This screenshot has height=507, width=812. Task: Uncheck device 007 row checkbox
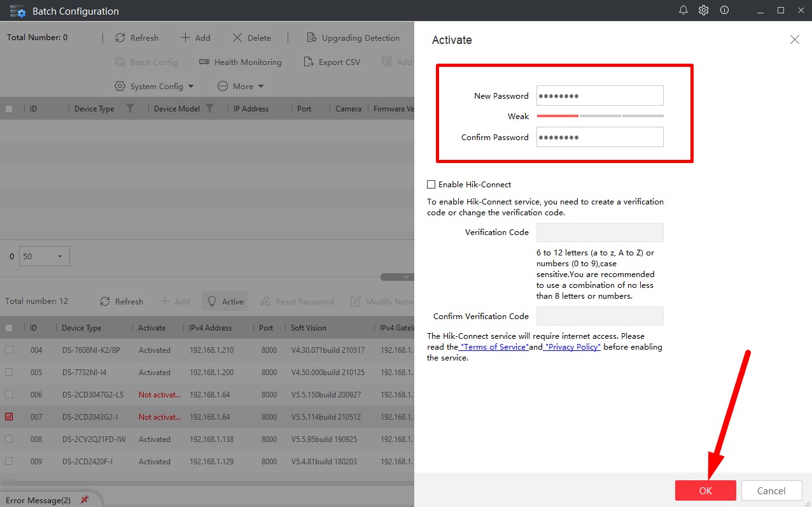point(9,417)
